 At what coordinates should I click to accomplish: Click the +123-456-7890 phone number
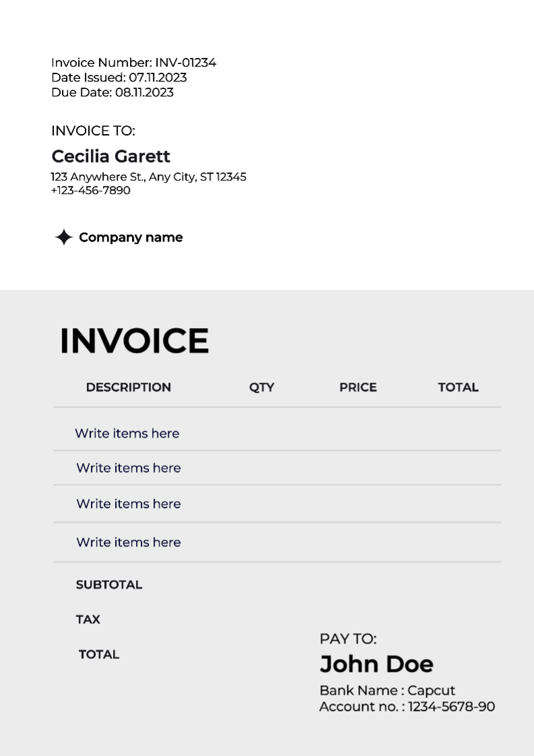[x=90, y=191]
